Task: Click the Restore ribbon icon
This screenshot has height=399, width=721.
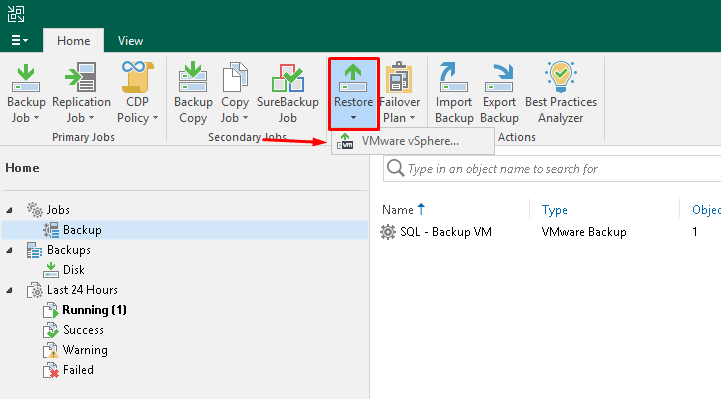Action: click(x=353, y=78)
